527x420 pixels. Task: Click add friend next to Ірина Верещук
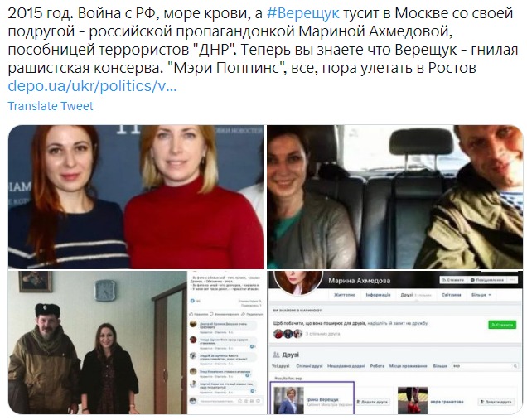point(372,402)
